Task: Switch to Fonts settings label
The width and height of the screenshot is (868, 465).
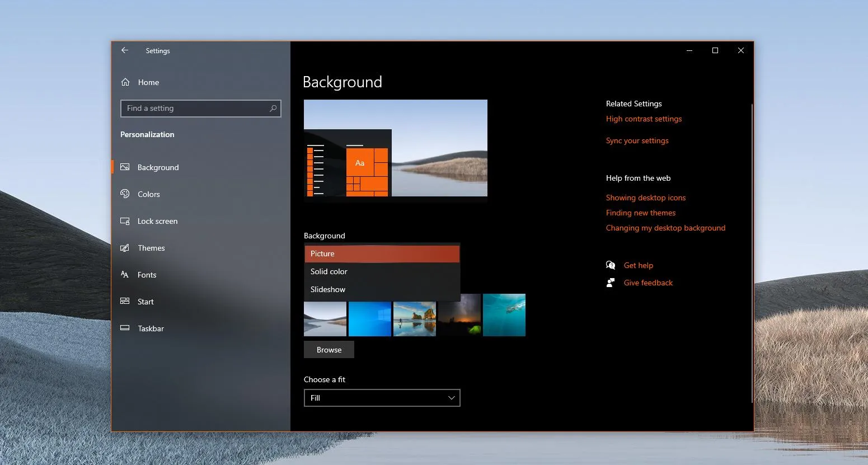Action: click(x=147, y=275)
